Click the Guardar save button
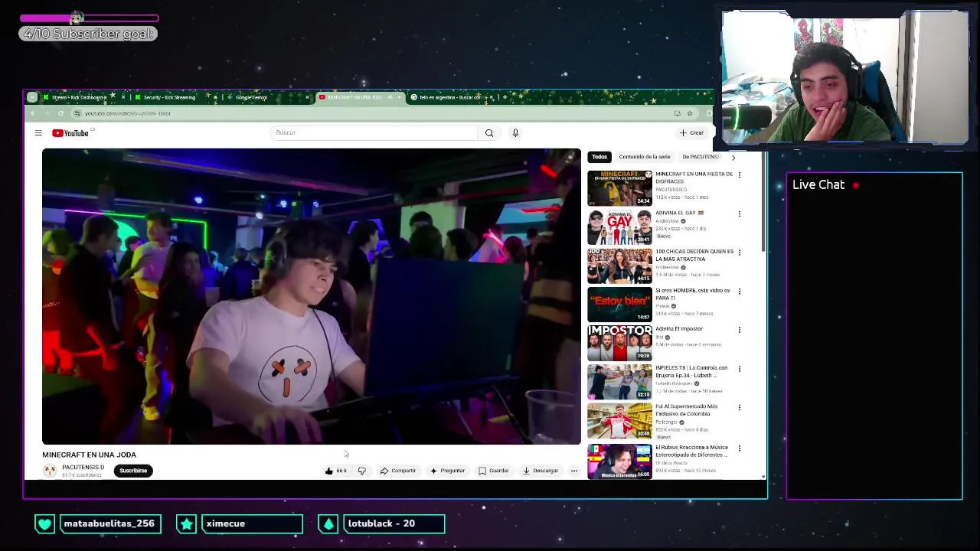 click(x=494, y=471)
